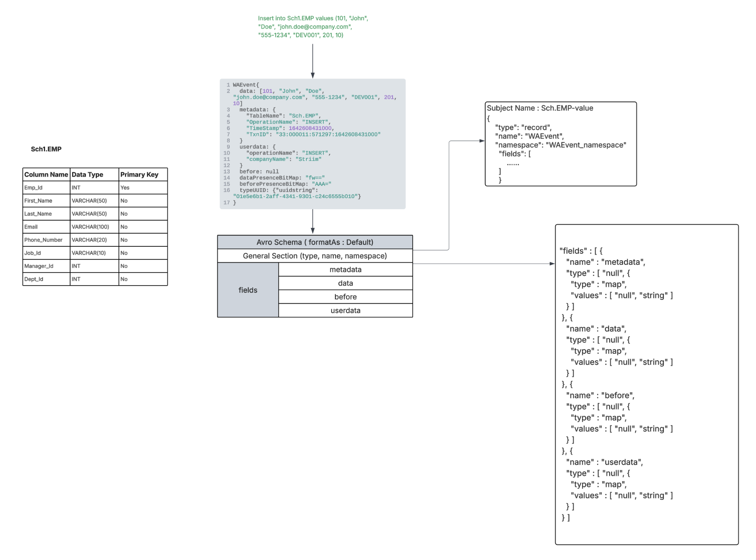Select the WAEvent code block
The height and width of the screenshot is (560, 756).
click(312, 144)
